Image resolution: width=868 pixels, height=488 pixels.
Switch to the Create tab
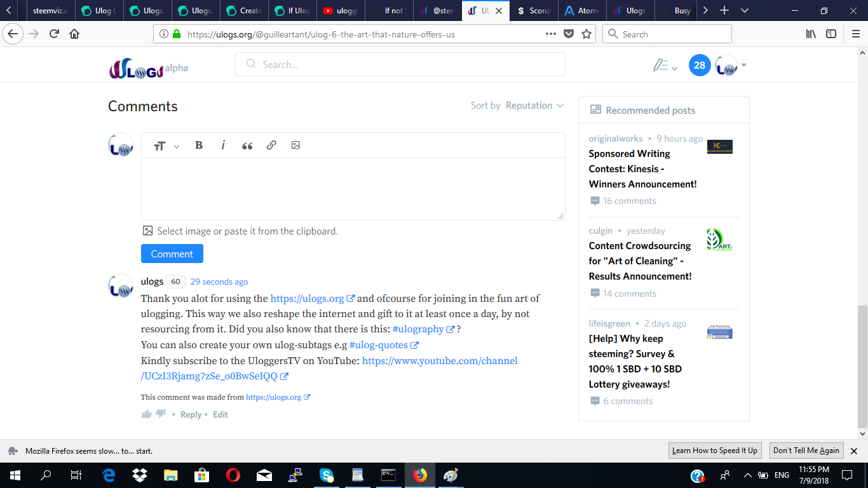click(244, 11)
